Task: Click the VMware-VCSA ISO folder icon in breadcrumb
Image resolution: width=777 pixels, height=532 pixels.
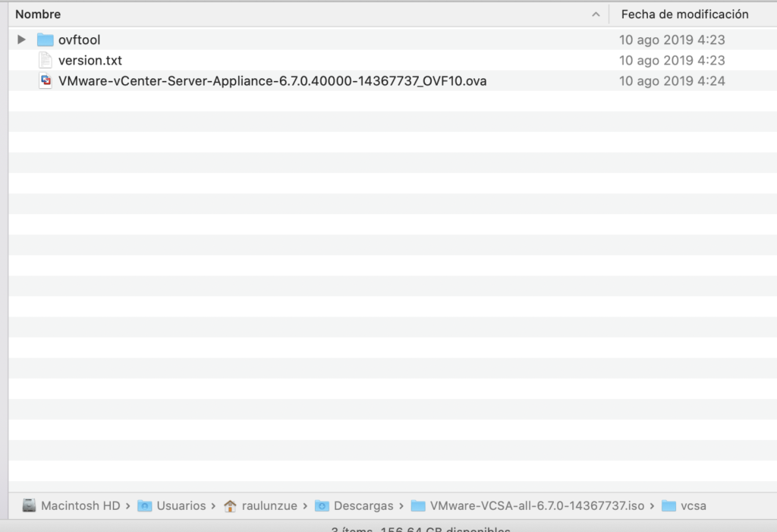Action: pos(417,505)
